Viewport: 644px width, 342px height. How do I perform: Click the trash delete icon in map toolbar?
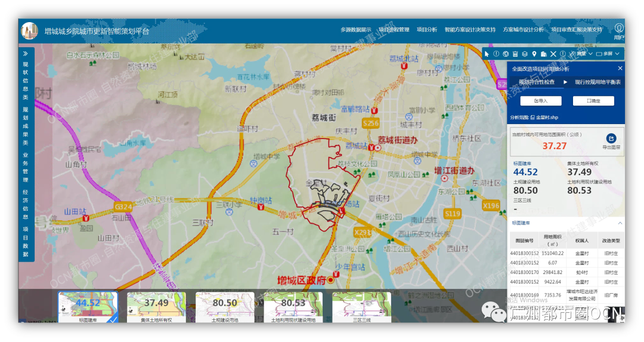point(515,54)
